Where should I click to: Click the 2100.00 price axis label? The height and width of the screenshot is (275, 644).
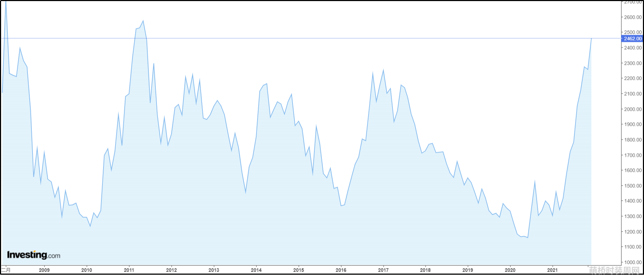tap(633, 94)
